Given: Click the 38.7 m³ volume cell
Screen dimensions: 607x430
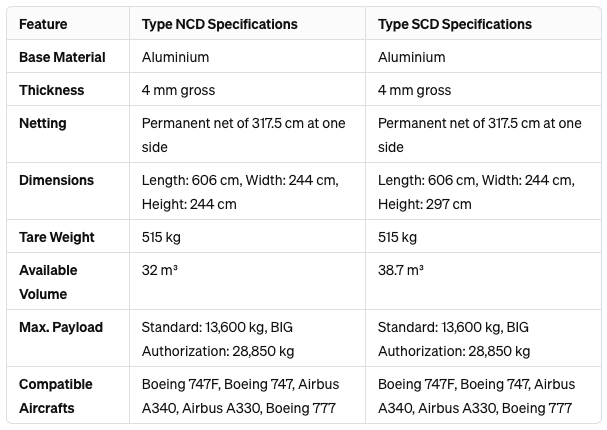Looking at the screenshot, I should 483,281.
